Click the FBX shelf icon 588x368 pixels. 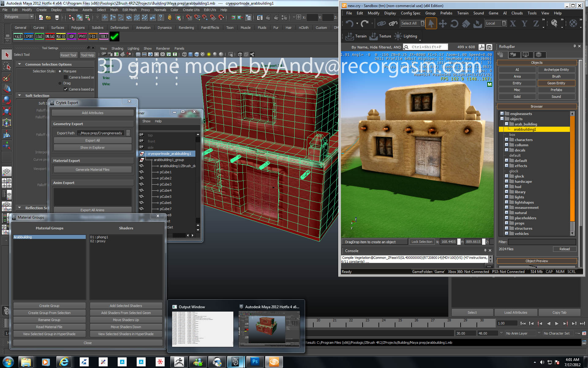[93, 36]
